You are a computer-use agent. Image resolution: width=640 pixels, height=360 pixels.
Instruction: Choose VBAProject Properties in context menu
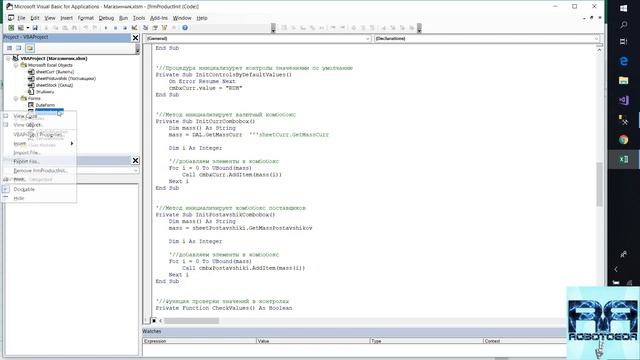[39, 134]
